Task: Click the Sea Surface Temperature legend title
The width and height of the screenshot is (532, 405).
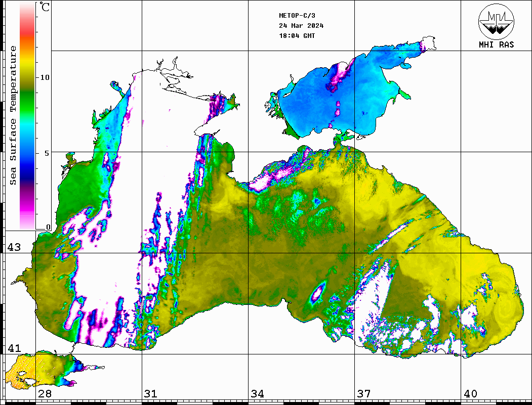Action: (x=13, y=115)
